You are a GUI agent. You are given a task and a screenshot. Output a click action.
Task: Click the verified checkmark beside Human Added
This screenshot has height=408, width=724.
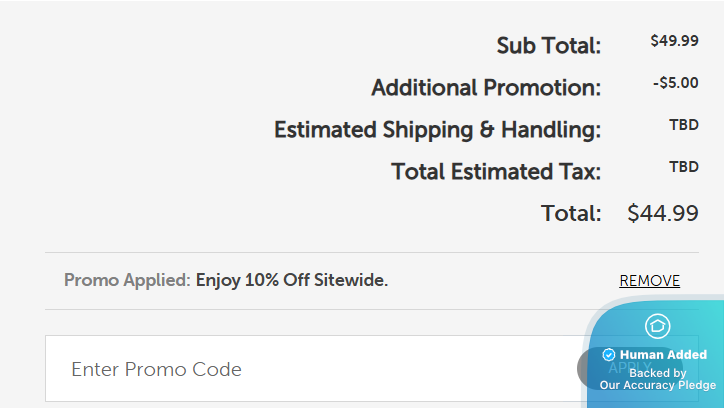609,355
